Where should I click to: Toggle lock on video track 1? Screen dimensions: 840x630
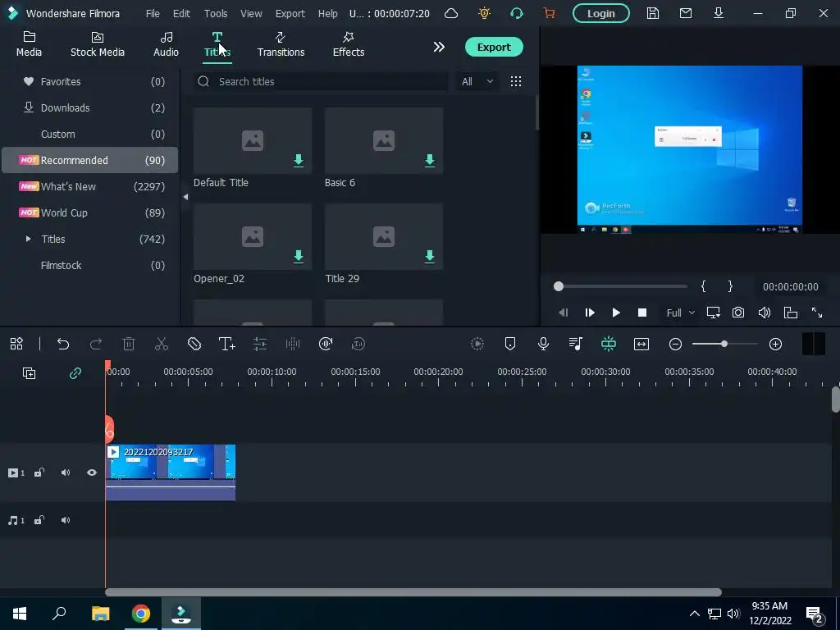(39, 472)
